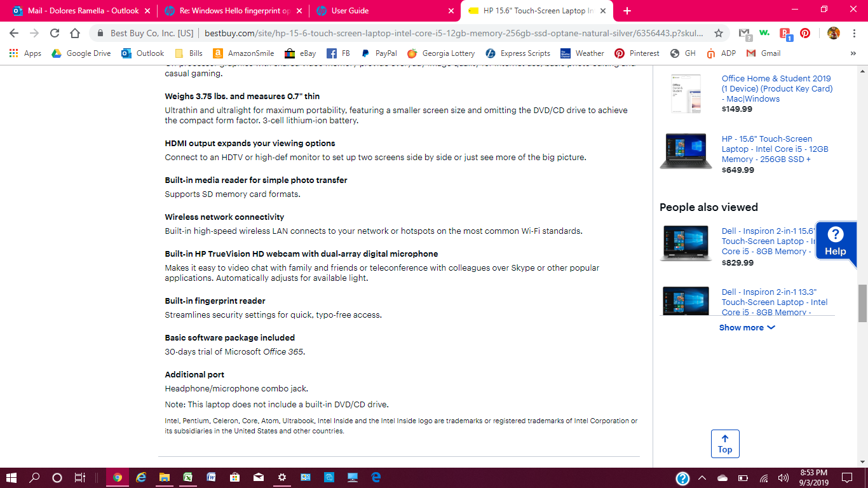This screenshot has height=488, width=868.
Task: Open the Pinterest extension icon in toolbar
Action: tap(805, 33)
